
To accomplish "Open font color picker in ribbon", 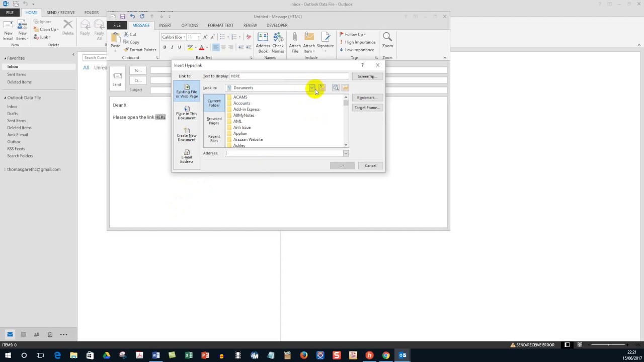I will [x=207, y=47].
